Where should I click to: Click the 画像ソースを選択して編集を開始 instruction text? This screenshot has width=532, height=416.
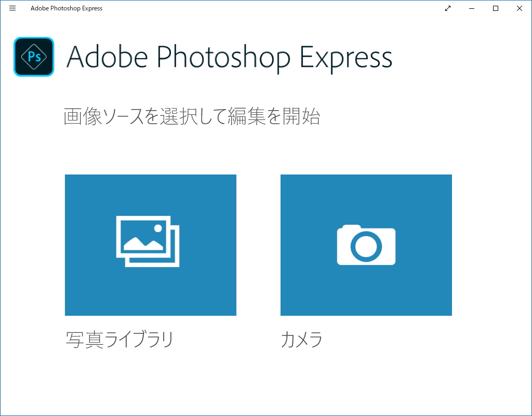point(193,116)
